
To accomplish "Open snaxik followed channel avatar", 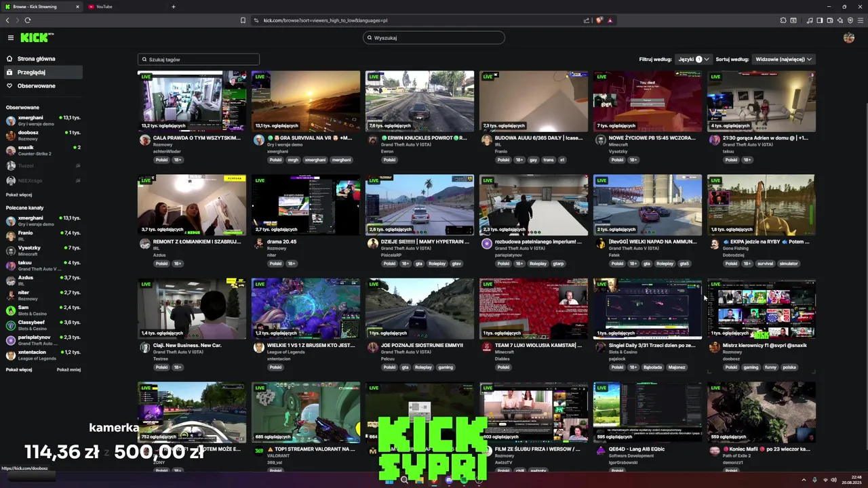I will [x=11, y=150].
